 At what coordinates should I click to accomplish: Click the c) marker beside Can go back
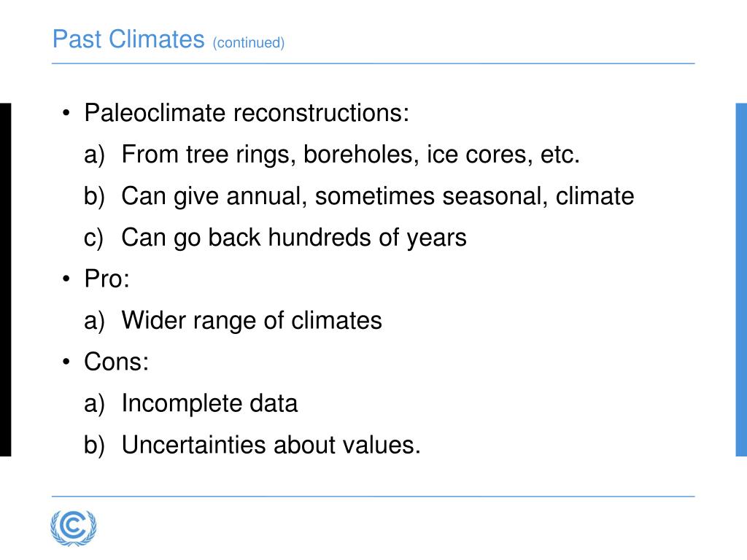[93, 238]
